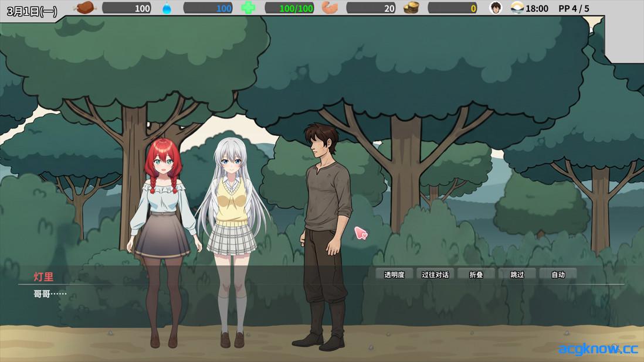Screen dimensions: 644x362
Task: Click the date label 3月1日(一)
Action: point(32,11)
